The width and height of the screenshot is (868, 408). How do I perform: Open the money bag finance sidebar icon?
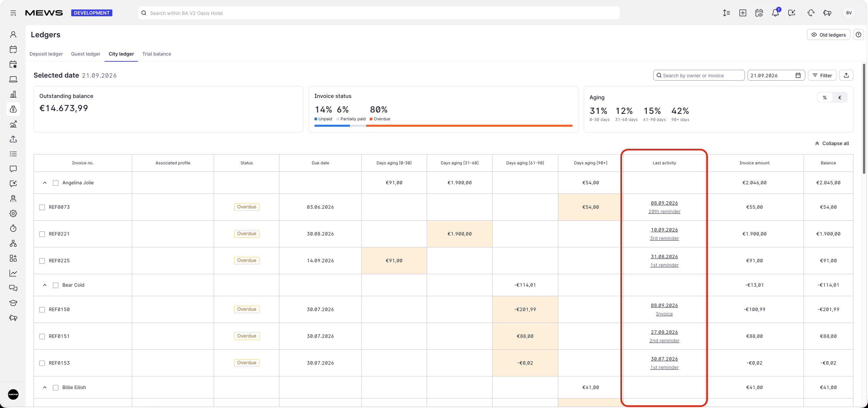(x=13, y=109)
